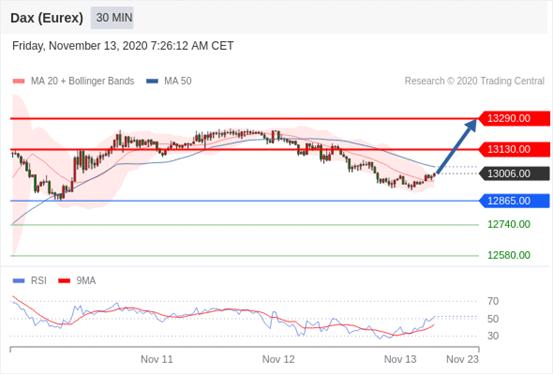553x375 pixels.
Task: Toggle the RSI legend entry
Action: pyautogui.click(x=30, y=281)
